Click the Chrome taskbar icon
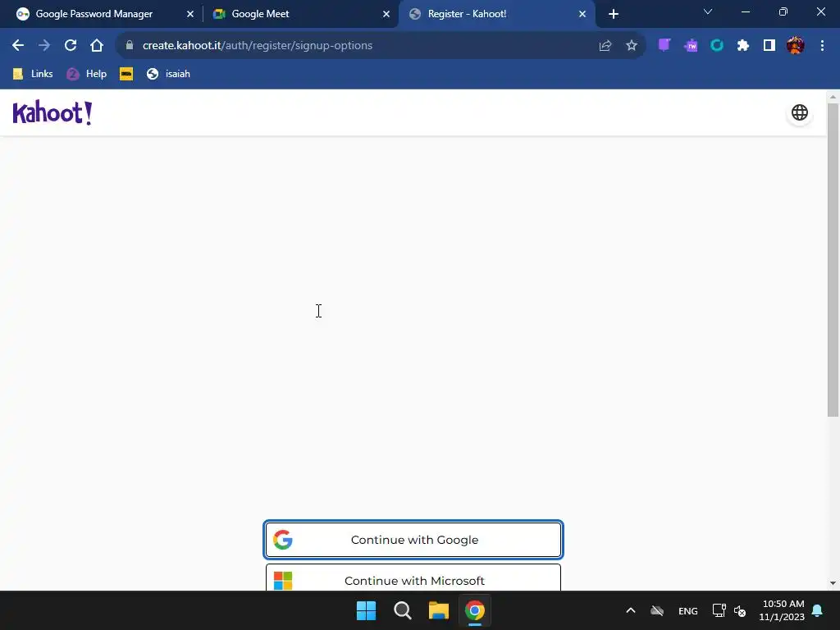The height and width of the screenshot is (630, 840). [475, 610]
